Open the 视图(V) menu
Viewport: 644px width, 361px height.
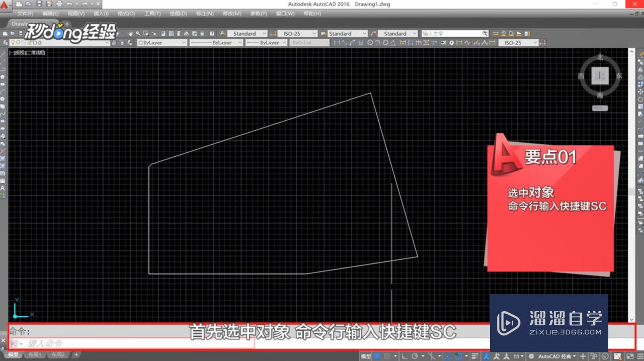click(76, 14)
